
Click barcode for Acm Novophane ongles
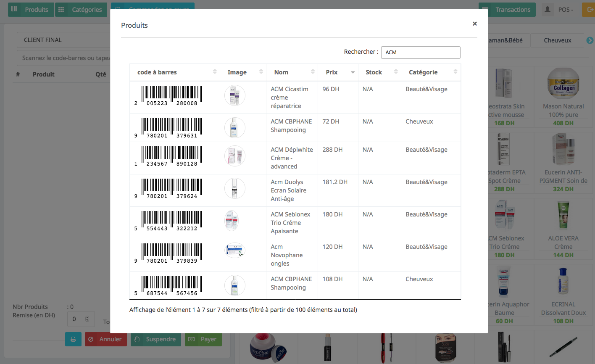tap(171, 253)
